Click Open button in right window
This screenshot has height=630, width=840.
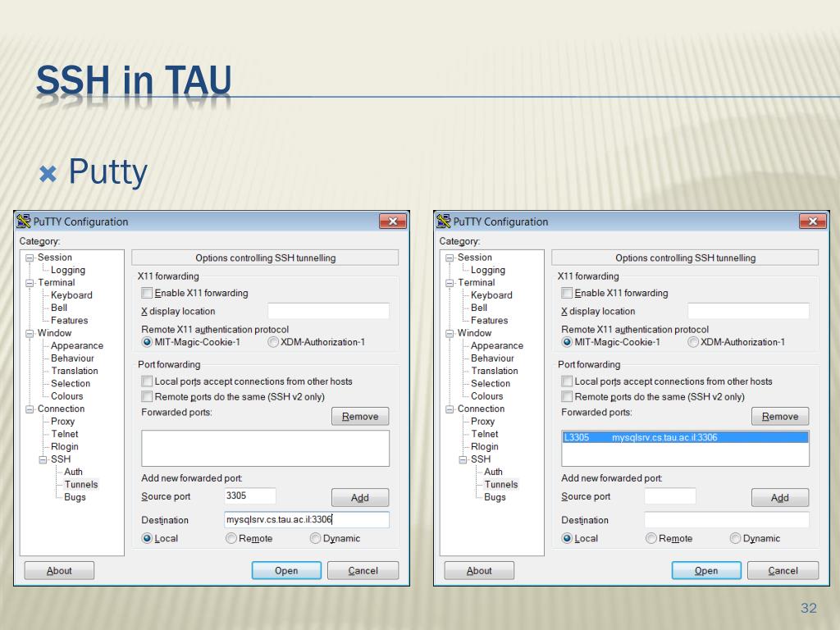[x=706, y=571]
